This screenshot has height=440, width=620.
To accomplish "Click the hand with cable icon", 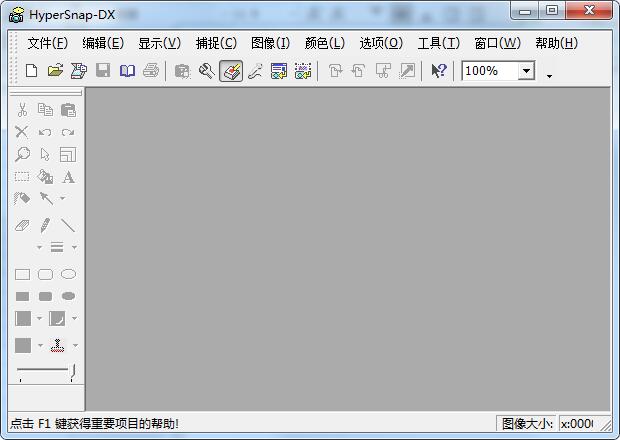I will pos(255,71).
